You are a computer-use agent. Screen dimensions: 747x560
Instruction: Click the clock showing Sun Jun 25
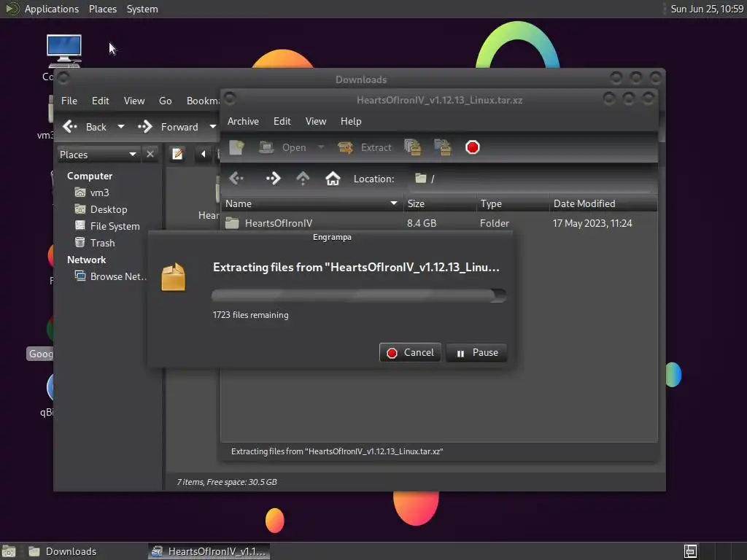[x=707, y=9]
